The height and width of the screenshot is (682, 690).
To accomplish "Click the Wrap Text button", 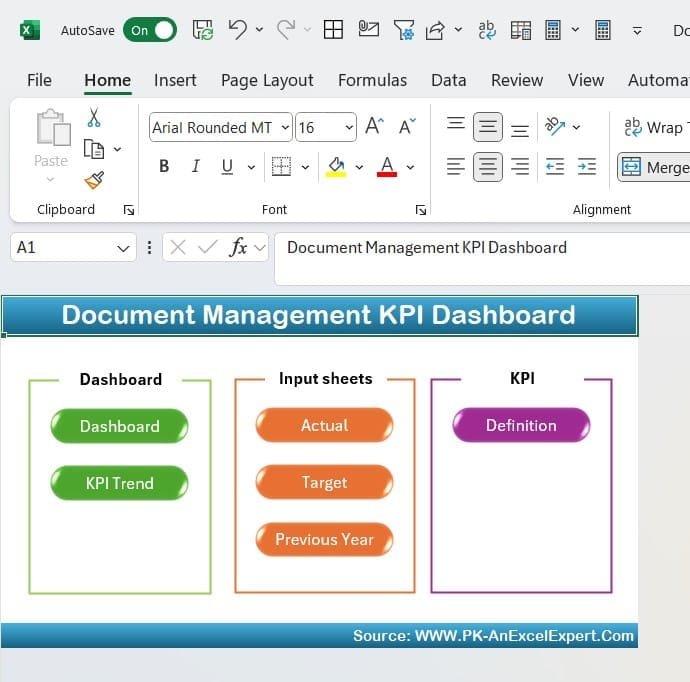I will [656, 127].
